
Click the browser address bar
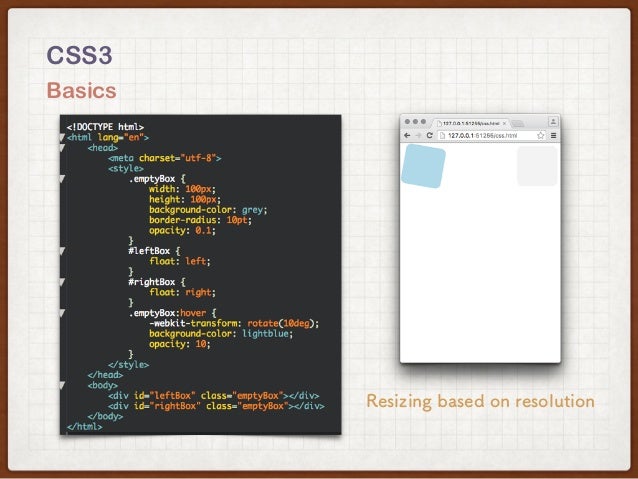(x=491, y=136)
